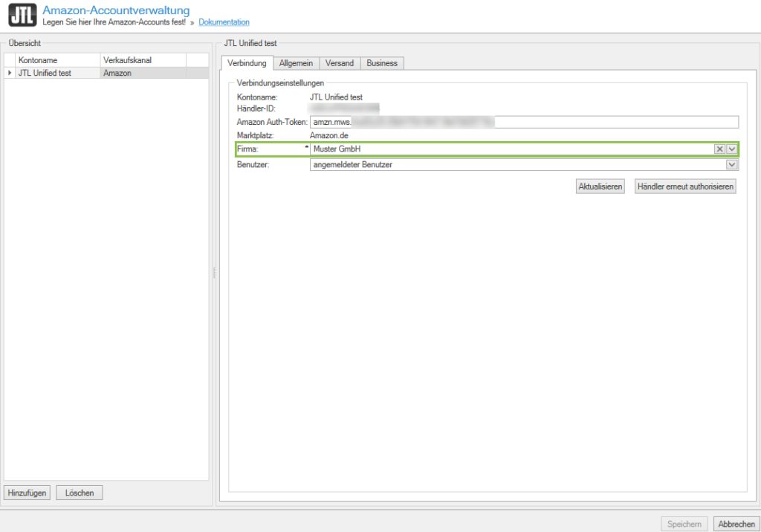
Task: Expand the Benutzer dropdown arrow
Action: coord(731,165)
